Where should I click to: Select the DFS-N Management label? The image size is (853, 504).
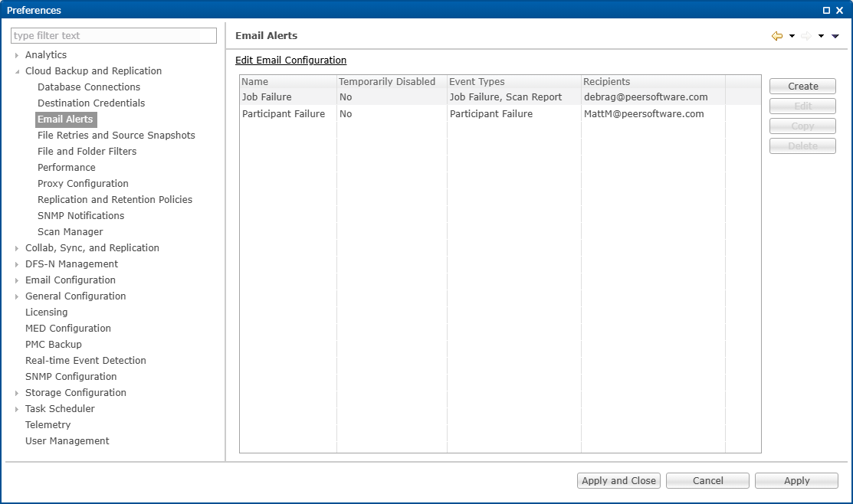(x=71, y=264)
